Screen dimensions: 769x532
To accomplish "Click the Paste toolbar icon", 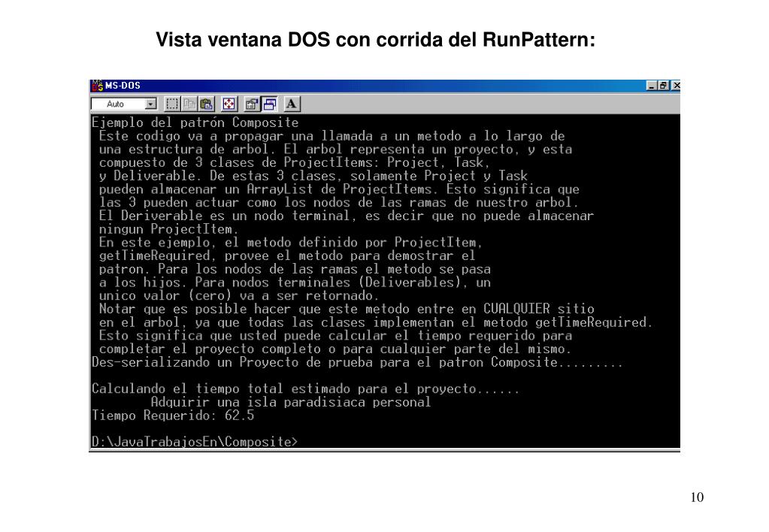I will (207, 104).
